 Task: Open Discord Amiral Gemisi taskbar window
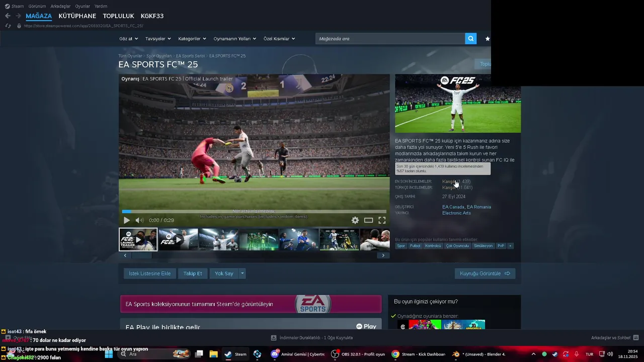(x=298, y=354)
